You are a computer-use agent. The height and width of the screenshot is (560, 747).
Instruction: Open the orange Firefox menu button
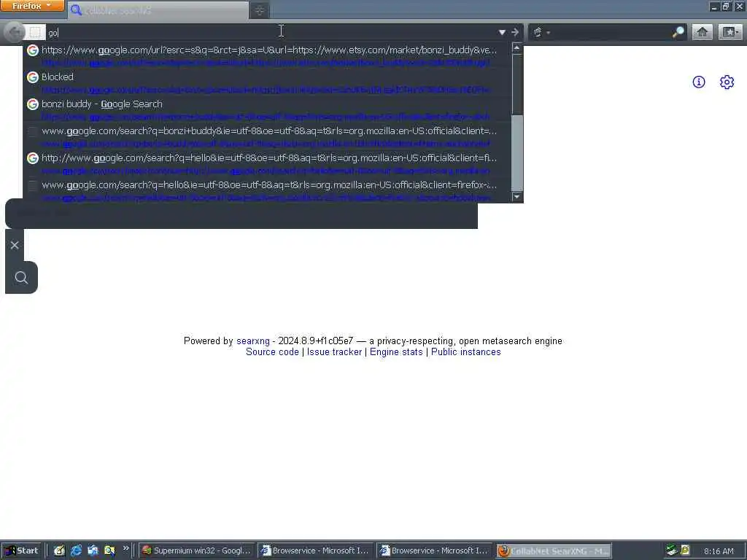point(31,6)
